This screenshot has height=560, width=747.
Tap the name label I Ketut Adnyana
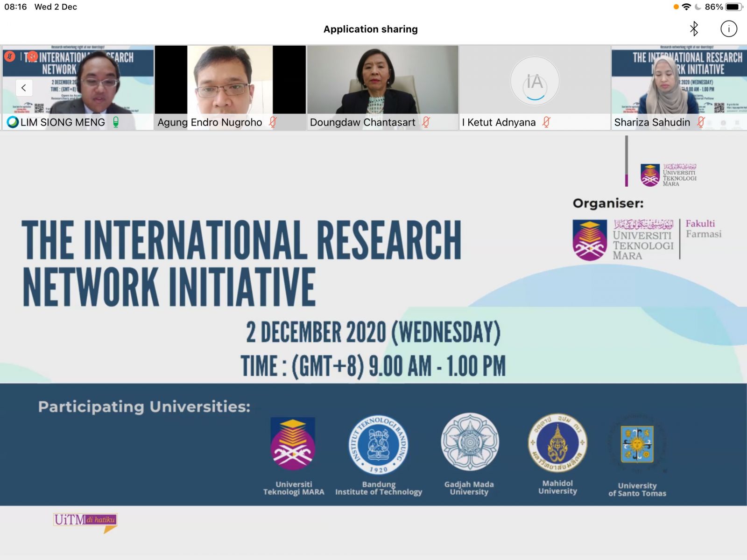click(499, 122)
